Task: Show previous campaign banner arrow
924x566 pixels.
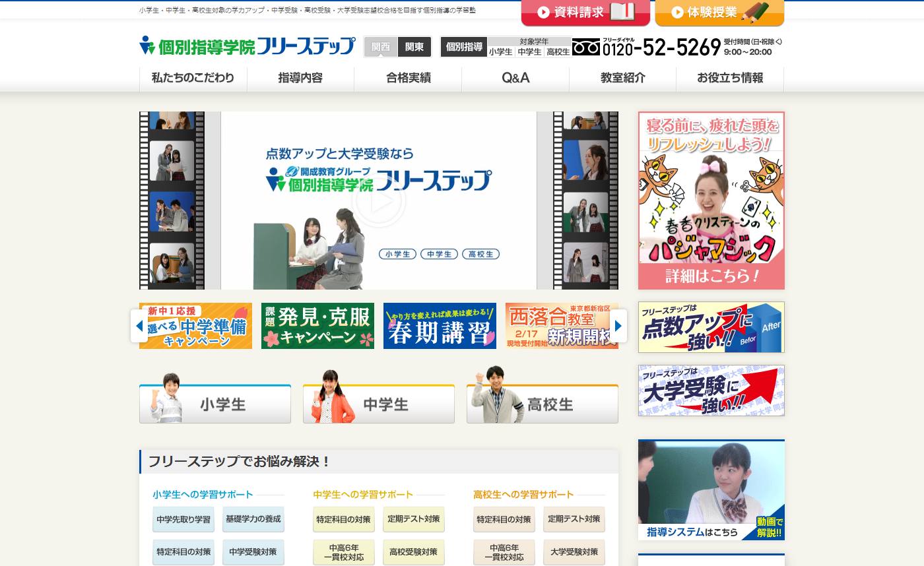Action: click(x=139, y=326)
